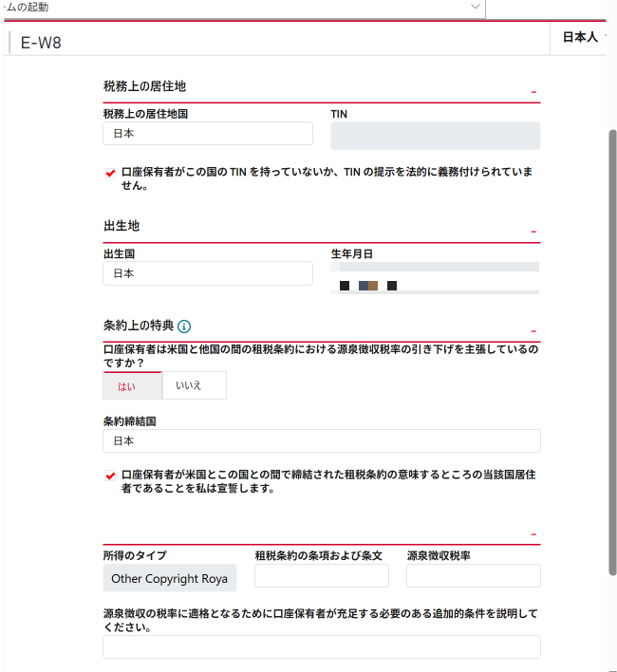
Task: Collapse the 税務上の居住地 section
Action: 533,92
